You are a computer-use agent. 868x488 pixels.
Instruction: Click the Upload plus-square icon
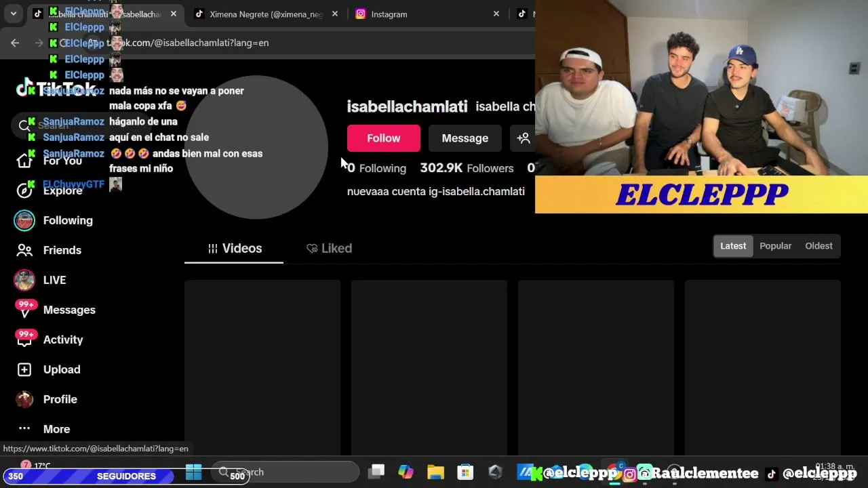point(24,369)
